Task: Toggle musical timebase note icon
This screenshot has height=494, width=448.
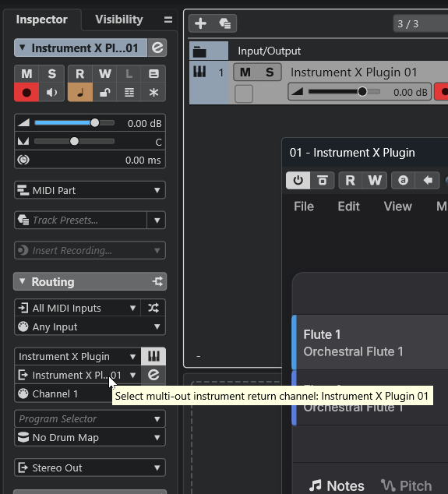Action: click(x=80, y=92)
